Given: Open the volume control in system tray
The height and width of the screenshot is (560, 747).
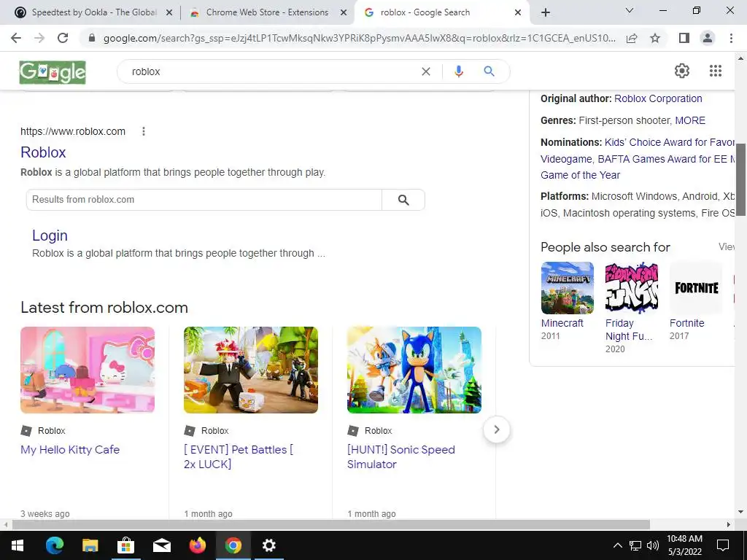Looking at the screenshot, I should [x=653, y=545].
